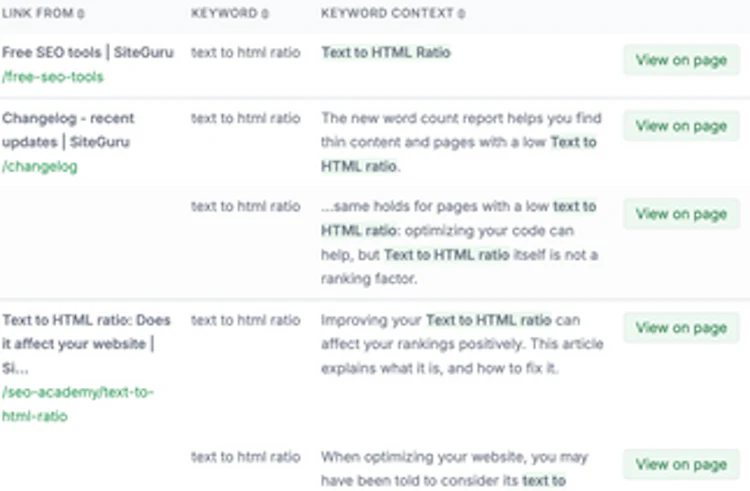
Task: Open the /seo-academy/text-to-html-ratio link
Action: 77,404
